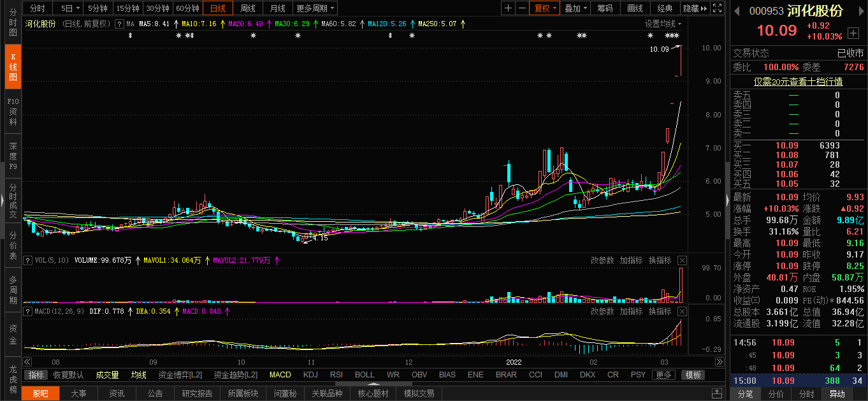Click the MA10 yellow up arrow indicator
This screenshot has height=401, width=868.
[222, 24]
